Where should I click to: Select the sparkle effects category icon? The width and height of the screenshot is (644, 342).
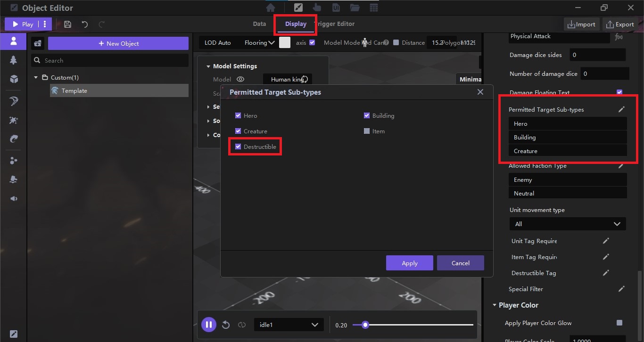(13, 121)
